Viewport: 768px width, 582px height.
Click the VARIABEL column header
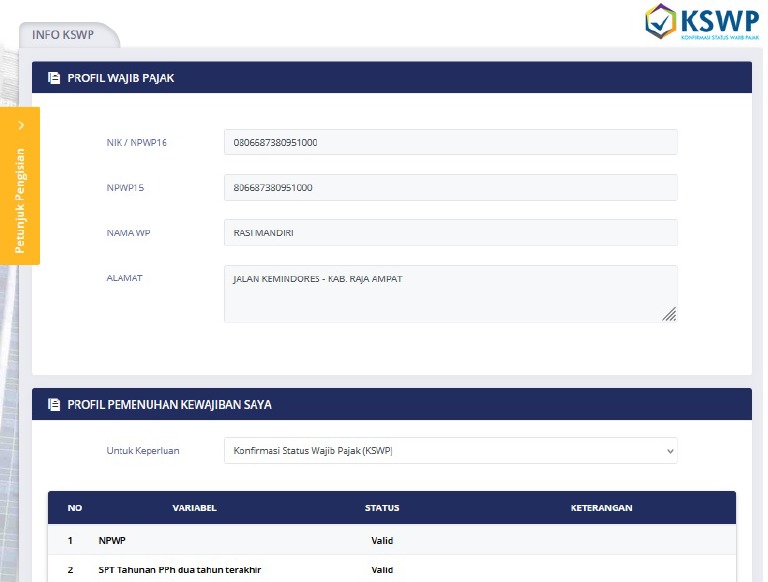194,508
